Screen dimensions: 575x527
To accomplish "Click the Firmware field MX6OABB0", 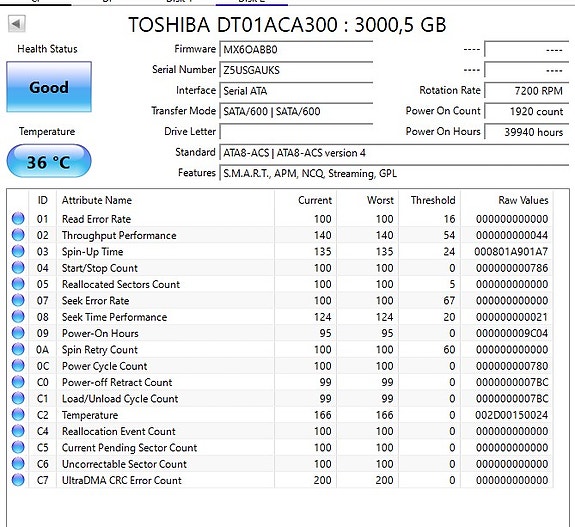I will [296, 49].
